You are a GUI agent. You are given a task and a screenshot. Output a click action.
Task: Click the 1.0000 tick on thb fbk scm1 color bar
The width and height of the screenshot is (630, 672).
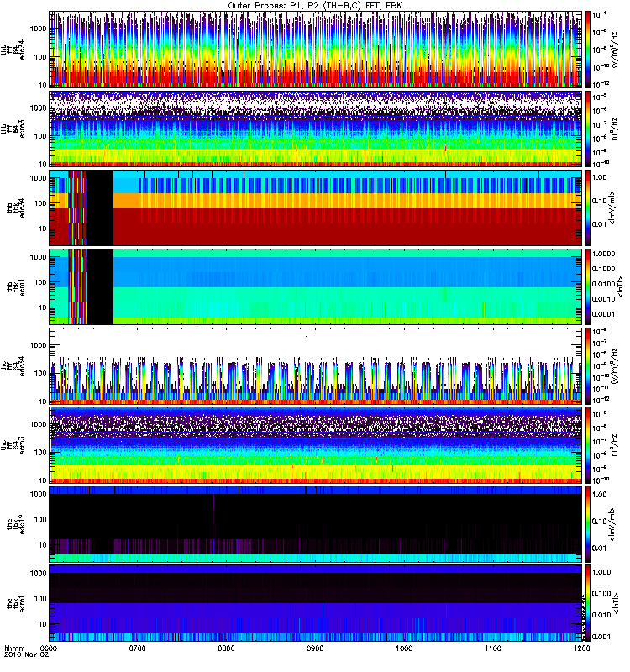coord(603,254)
